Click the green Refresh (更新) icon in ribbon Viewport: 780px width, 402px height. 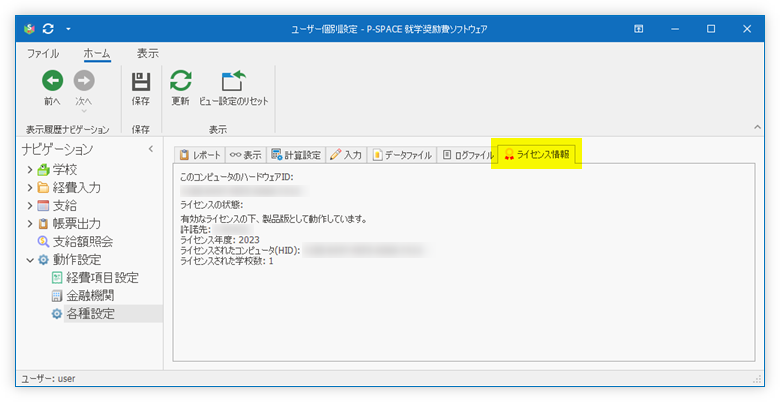point(181,81)
